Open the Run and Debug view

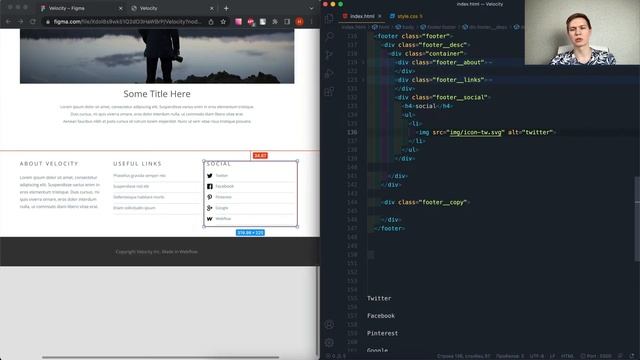pyautogui.click(x=329, y=73)
